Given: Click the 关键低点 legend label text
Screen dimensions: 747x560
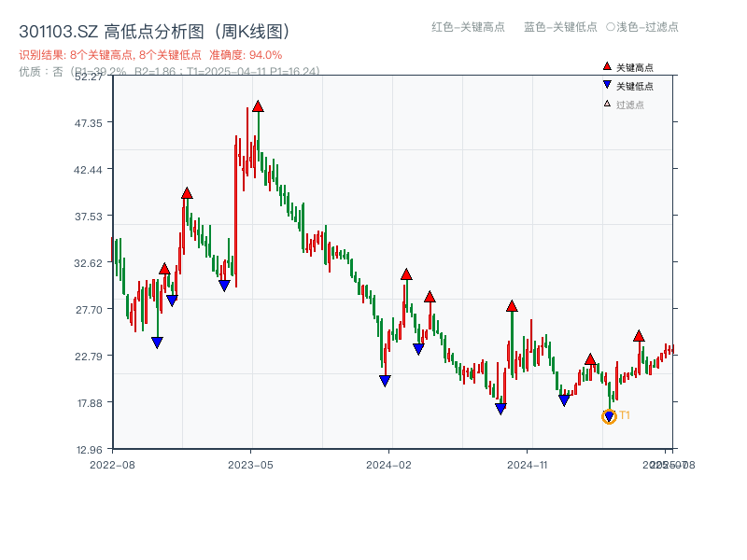Looking at the screenshot, I should pos(633,86).
